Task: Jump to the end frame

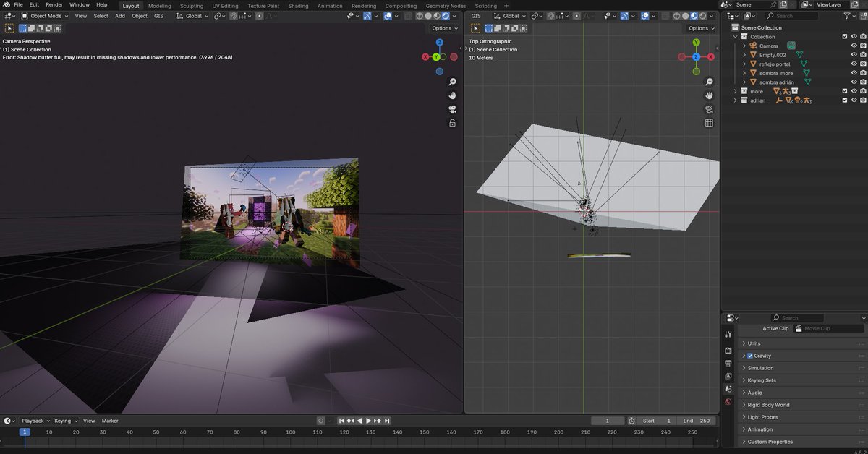Action: click(x=388, y=421)
